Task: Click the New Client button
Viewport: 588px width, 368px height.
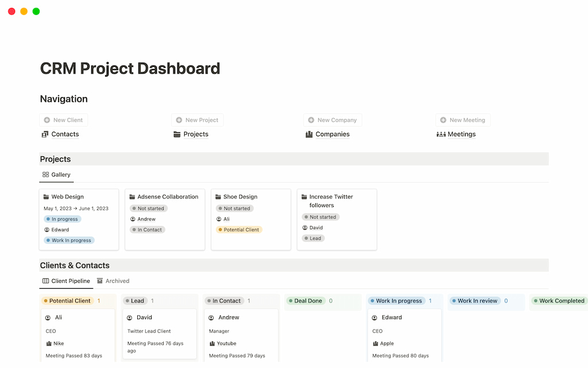Action: click(64, 120)
